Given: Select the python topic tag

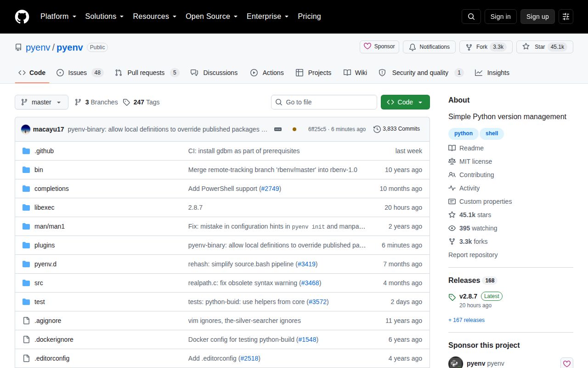Looking at the screenshot, I should tap(463, 133).
